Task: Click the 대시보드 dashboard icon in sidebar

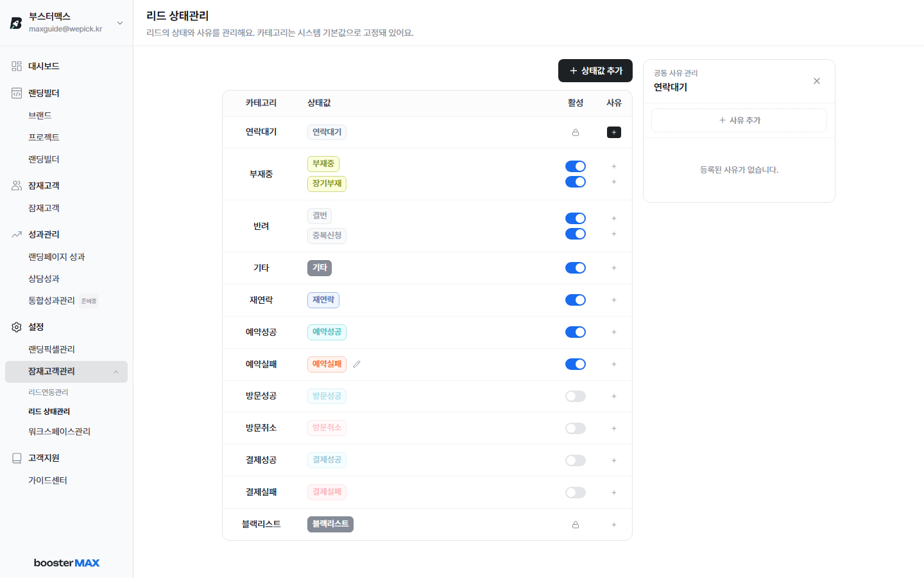Action: pos(17,66)
